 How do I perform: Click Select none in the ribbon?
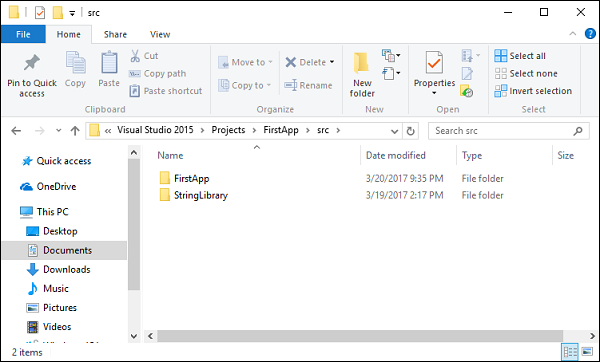coord(526,73)
